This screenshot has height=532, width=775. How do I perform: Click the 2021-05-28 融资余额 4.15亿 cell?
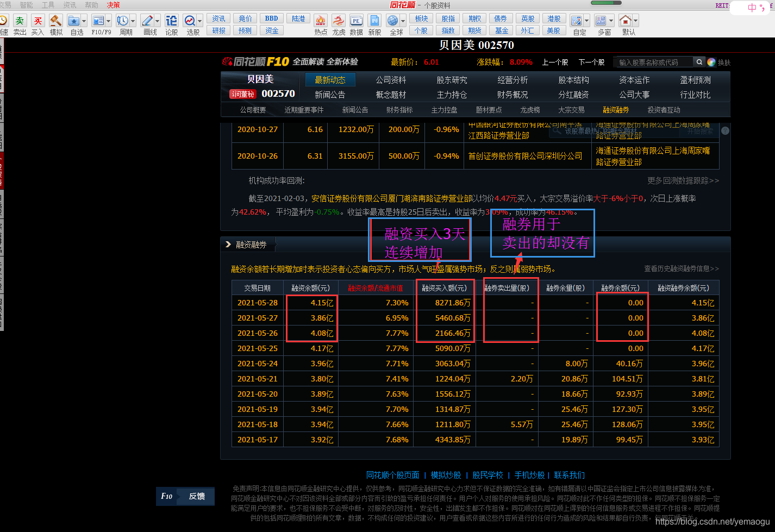(x=312, y=303)
